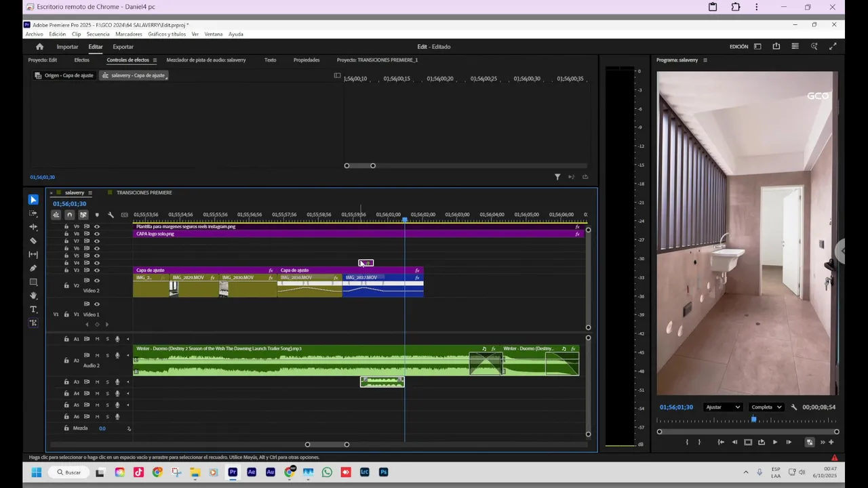Click Go to In point button
868x488 pixels.
pyautogui.click(x=721, y=442)
